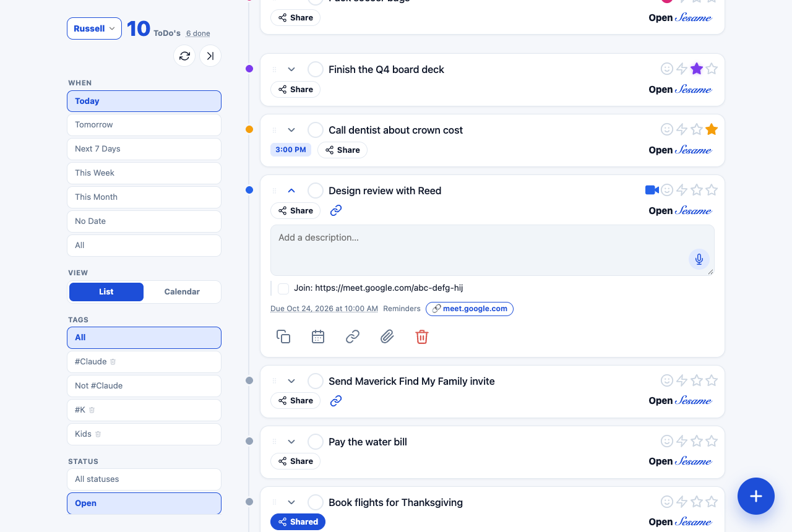This screenshot has width=792, height=532.
Task: Click the video camera icon on Design review with Reed
Action: click(652, 190)
